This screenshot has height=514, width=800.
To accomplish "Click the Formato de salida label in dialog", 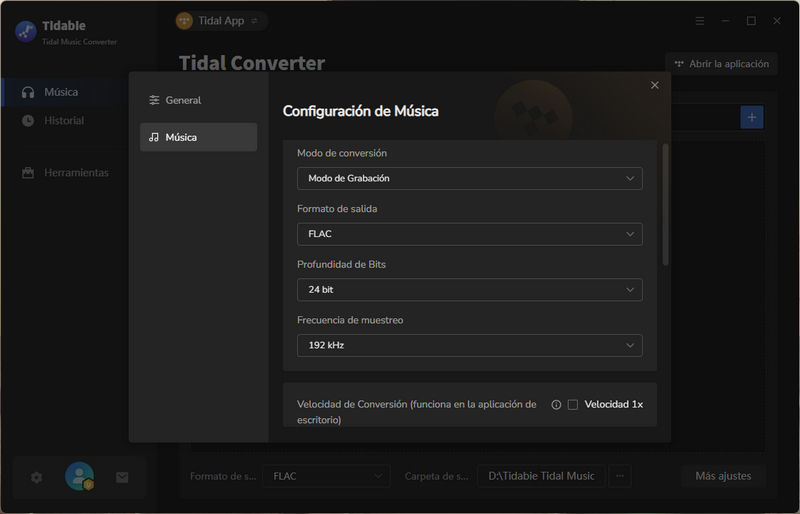I will pyautogui.click(x=337, y=209).
